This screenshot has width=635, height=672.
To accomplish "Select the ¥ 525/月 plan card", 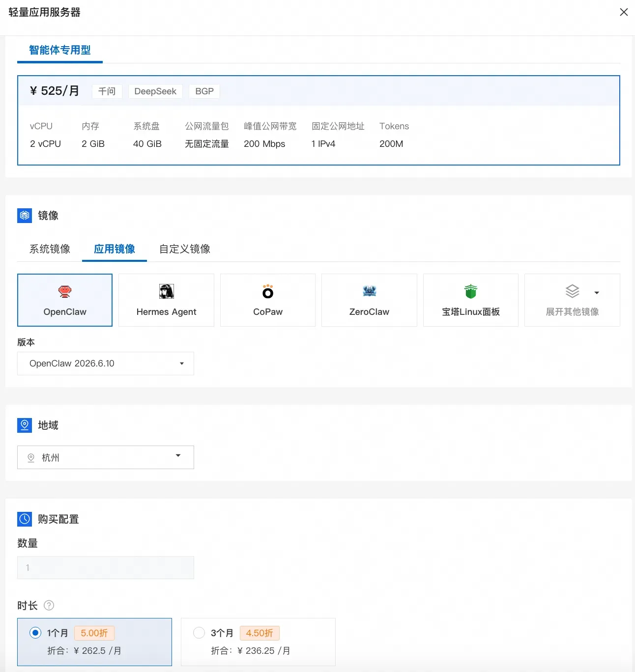I will point(318,120).
